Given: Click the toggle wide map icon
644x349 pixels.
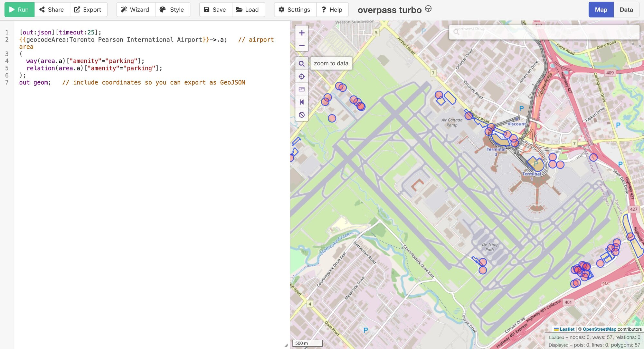Looking at the screenshot, I should [302, 102].
